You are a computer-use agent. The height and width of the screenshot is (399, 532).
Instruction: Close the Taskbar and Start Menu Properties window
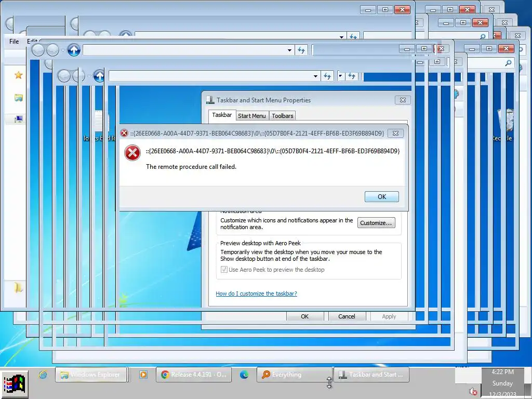point(403,100)
